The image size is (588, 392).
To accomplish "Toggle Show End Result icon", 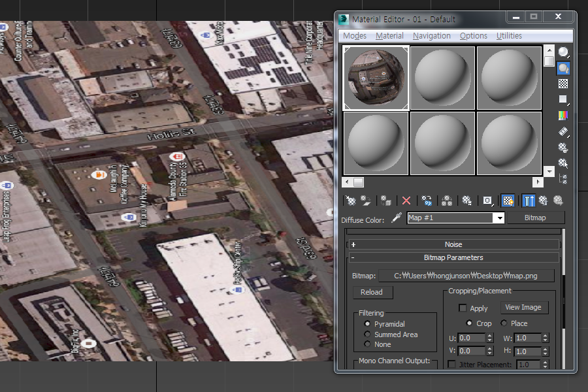I will (529, 201).
